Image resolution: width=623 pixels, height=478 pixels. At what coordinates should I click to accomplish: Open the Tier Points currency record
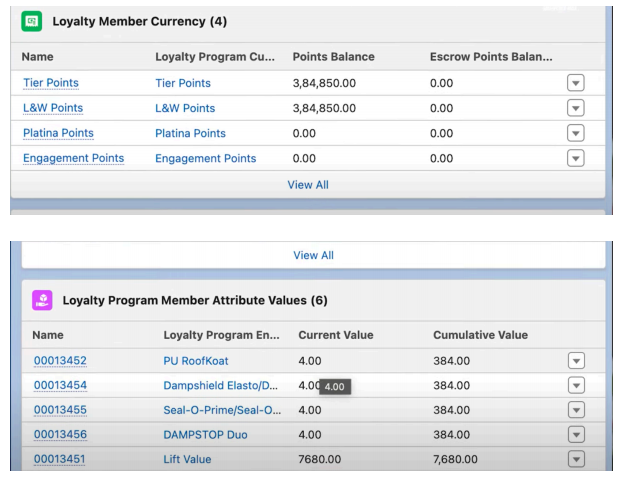click(x=50, y=83)
